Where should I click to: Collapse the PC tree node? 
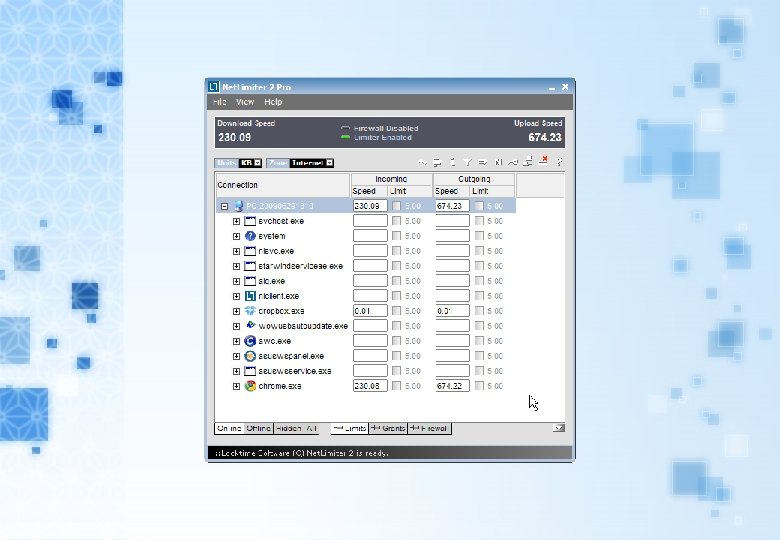click(x=224, y=206)
